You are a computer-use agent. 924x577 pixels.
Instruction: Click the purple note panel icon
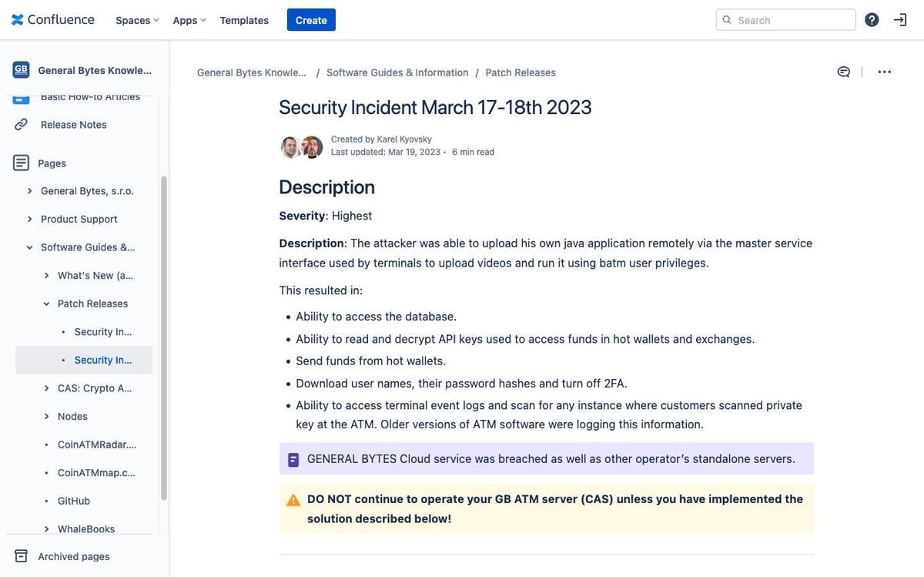click(x=293, y=460)
